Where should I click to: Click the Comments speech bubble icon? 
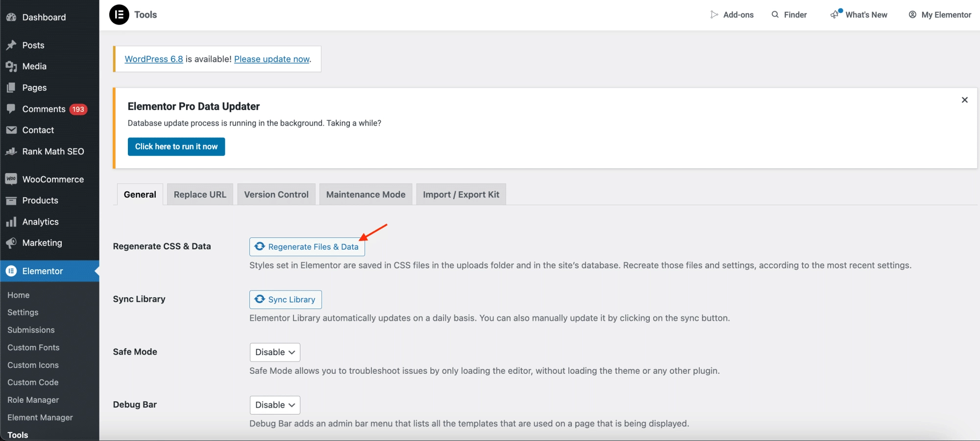11,109
